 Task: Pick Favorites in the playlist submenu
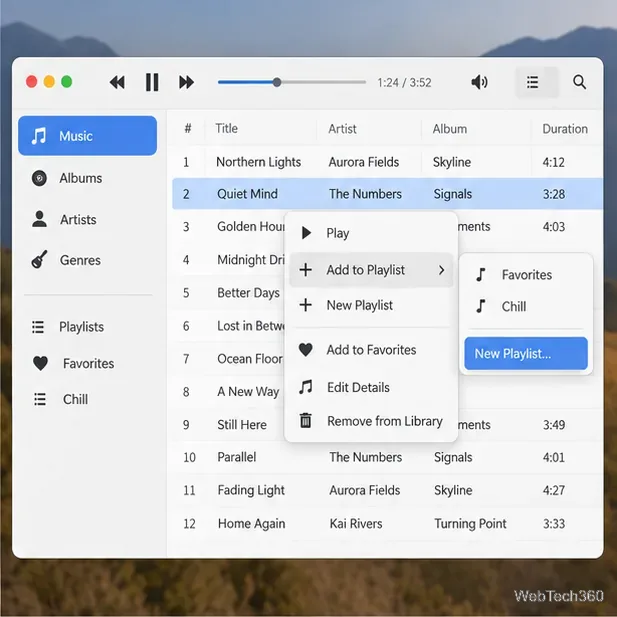(526, 275)
